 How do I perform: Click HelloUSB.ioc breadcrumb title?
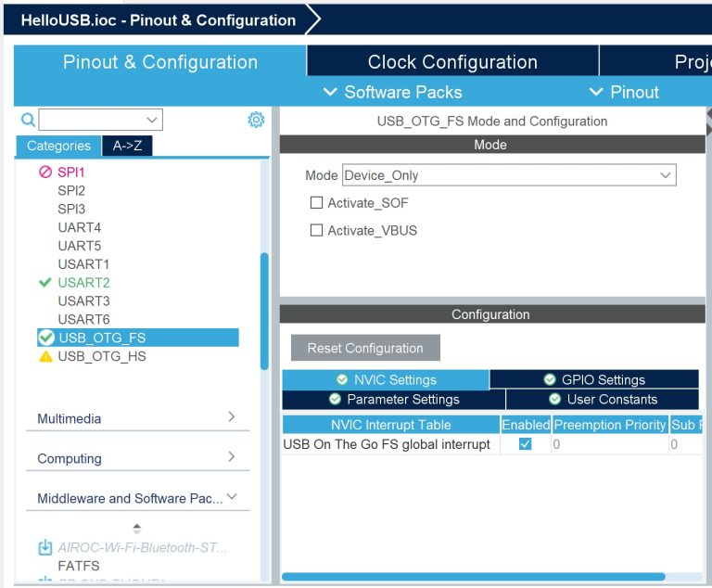coord(158,20)
